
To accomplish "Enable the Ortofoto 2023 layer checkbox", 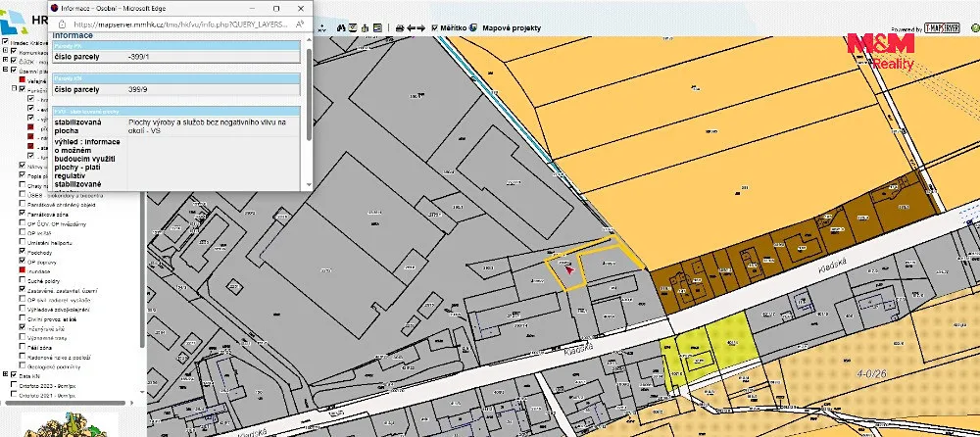I will point(13,384).
